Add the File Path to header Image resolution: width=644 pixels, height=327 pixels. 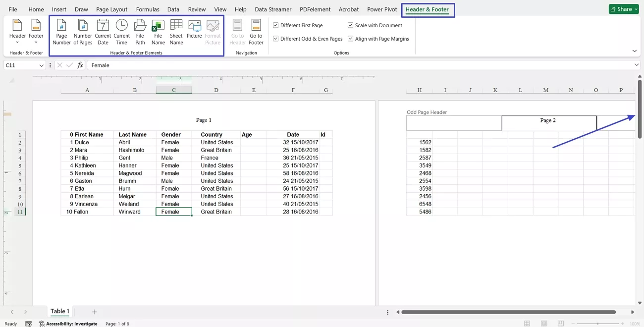coord(140,31)
